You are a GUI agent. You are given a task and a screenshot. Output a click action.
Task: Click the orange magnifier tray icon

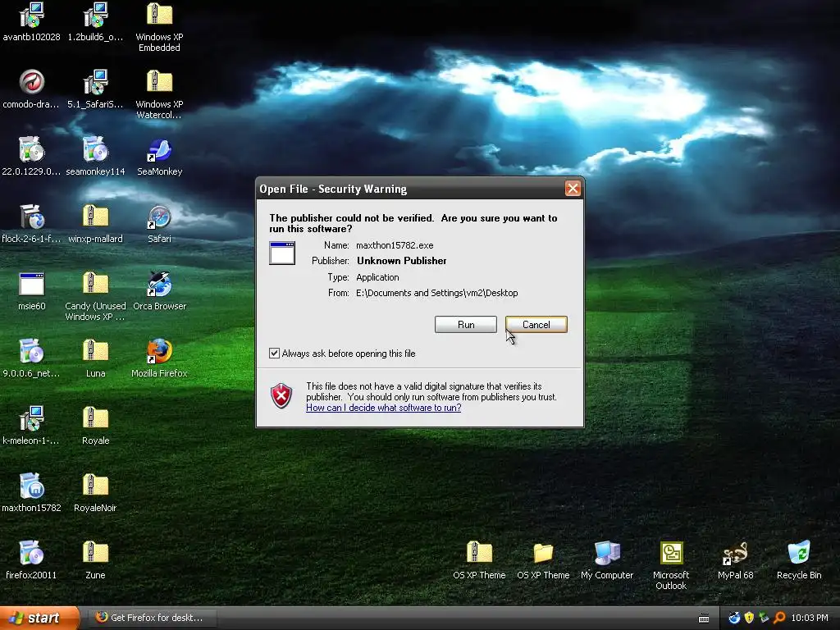[779, 618]
